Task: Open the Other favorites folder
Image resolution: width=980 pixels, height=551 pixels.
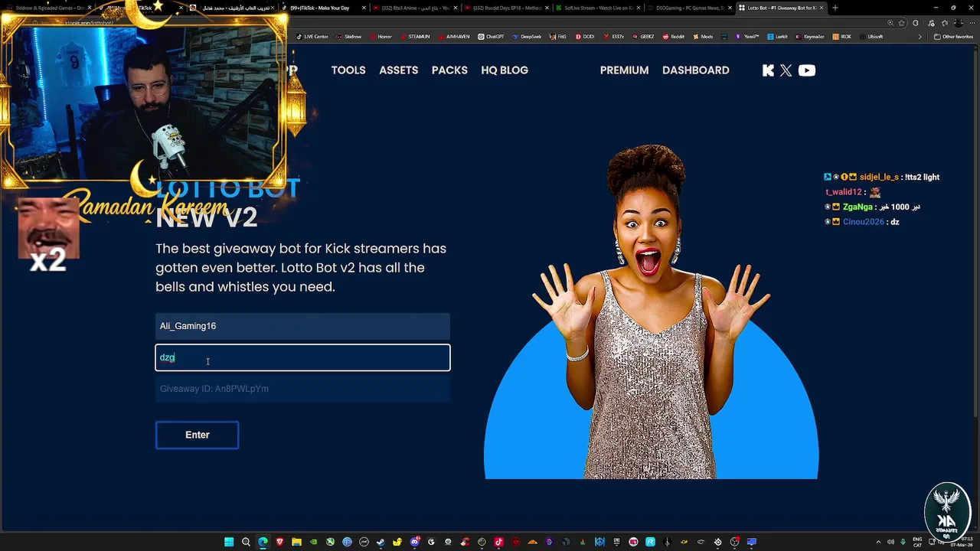Action: [953, 37]
